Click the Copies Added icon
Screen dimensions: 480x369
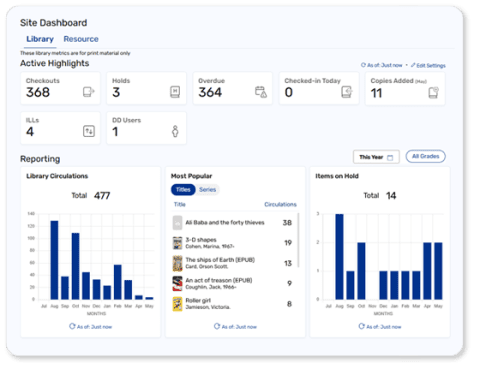433,92
